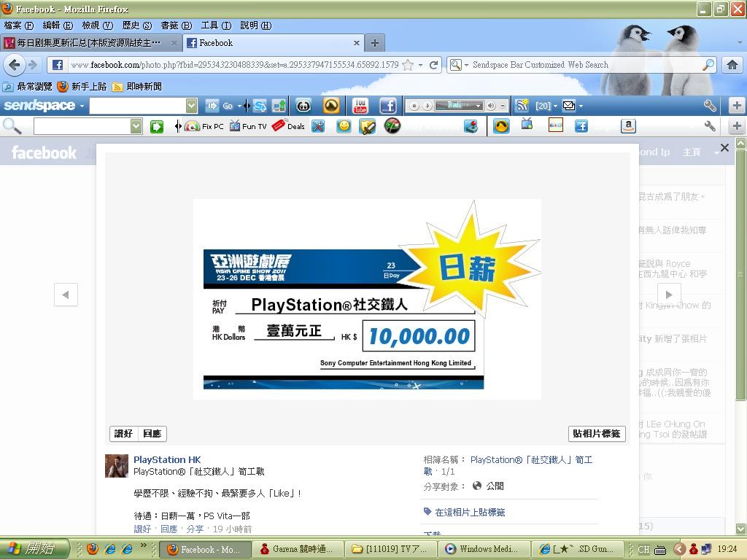
Task: Switch to the 每日剧集更新汇总 tab
Action: (x=90, y=43)
